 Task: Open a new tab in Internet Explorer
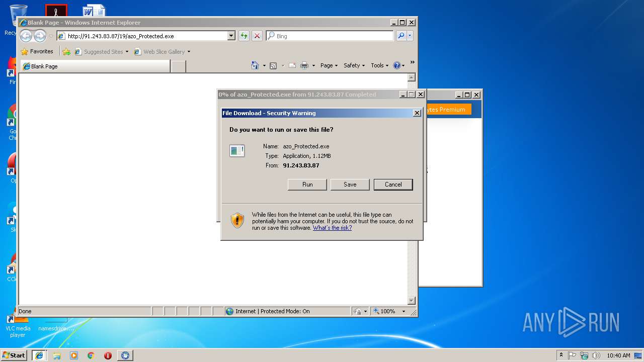[178, 66]
